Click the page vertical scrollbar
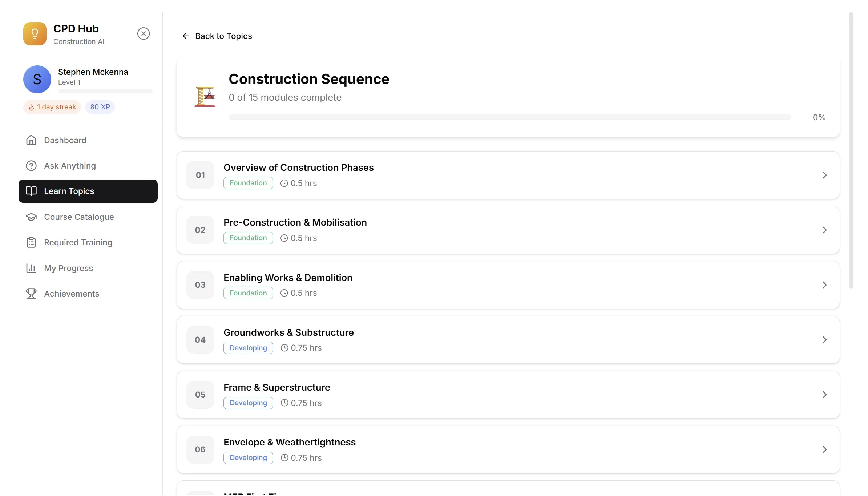This screenshot has width=868, height=496. pos(851,150)
